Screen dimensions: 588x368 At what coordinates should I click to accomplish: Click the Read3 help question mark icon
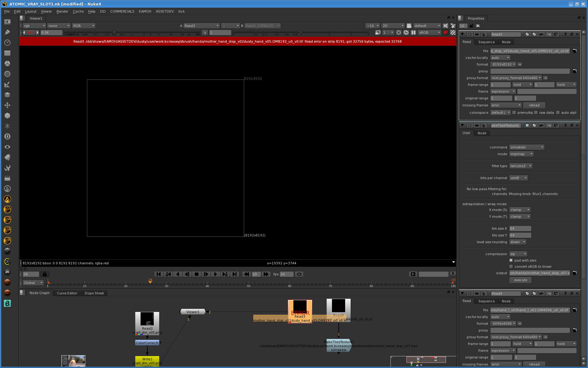(565, 34)
